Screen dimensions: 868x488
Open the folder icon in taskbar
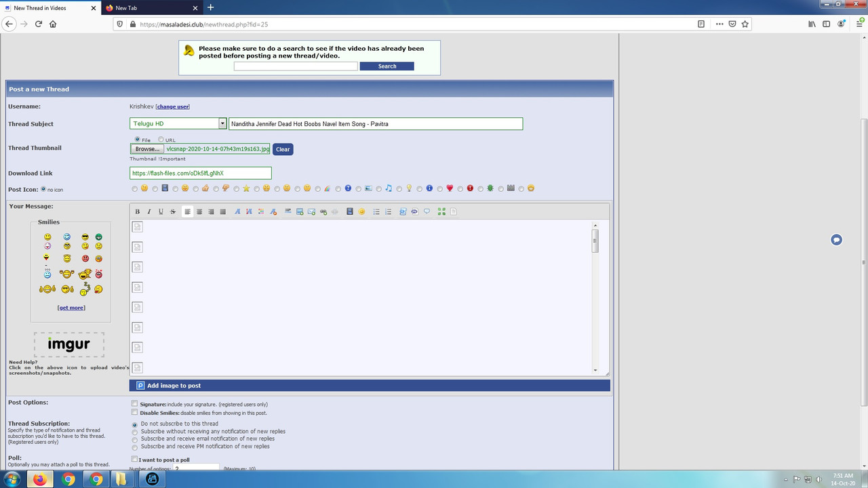point(121,479)
